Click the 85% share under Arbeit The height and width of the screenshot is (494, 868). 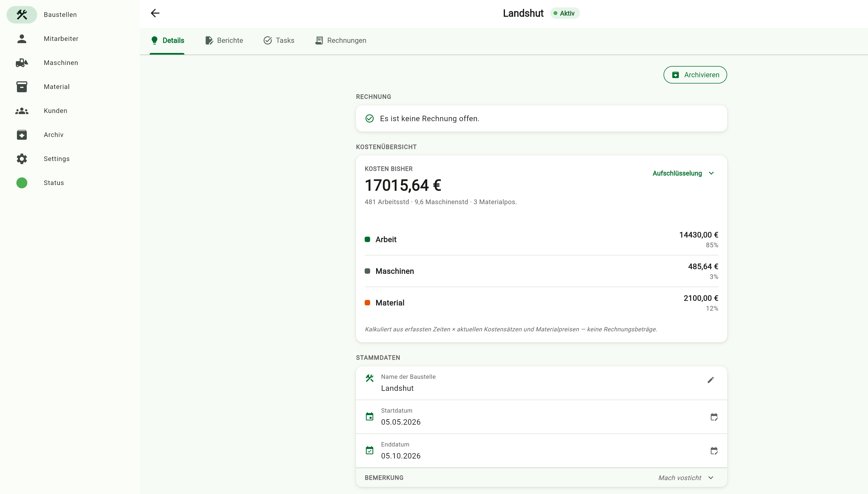tap(712, 245)
